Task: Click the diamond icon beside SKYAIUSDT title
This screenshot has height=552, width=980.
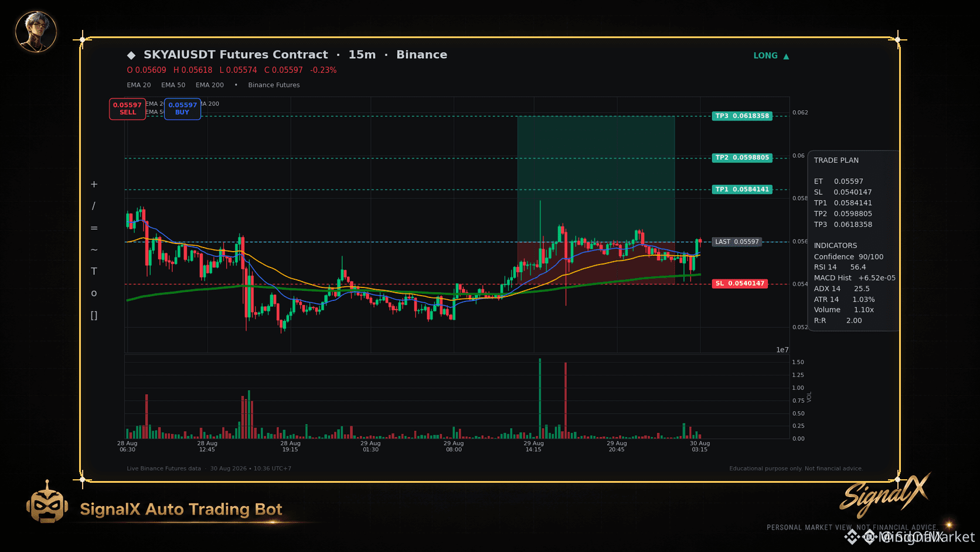Action: click(131, 55)
